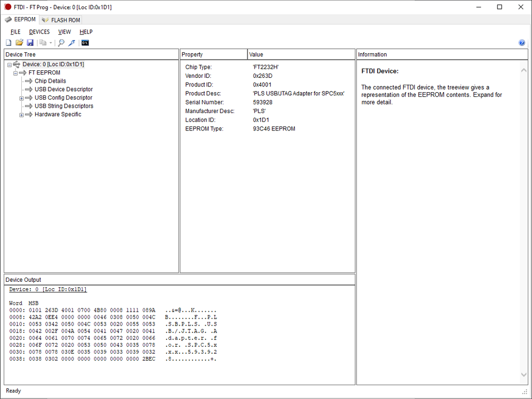Open the dropdown arrow beside the copy icon

(x=51, y=43)
